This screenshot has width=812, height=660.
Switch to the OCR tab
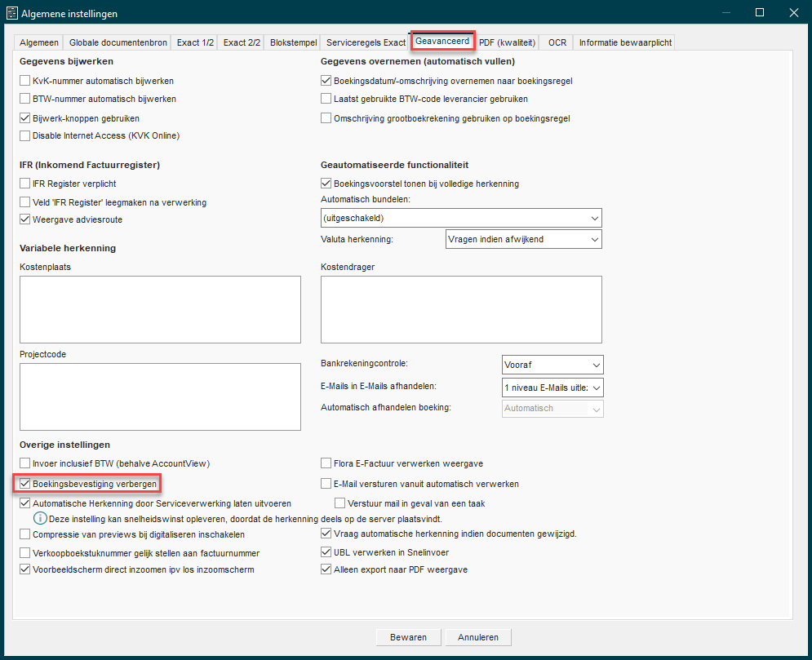coord(557,42)
